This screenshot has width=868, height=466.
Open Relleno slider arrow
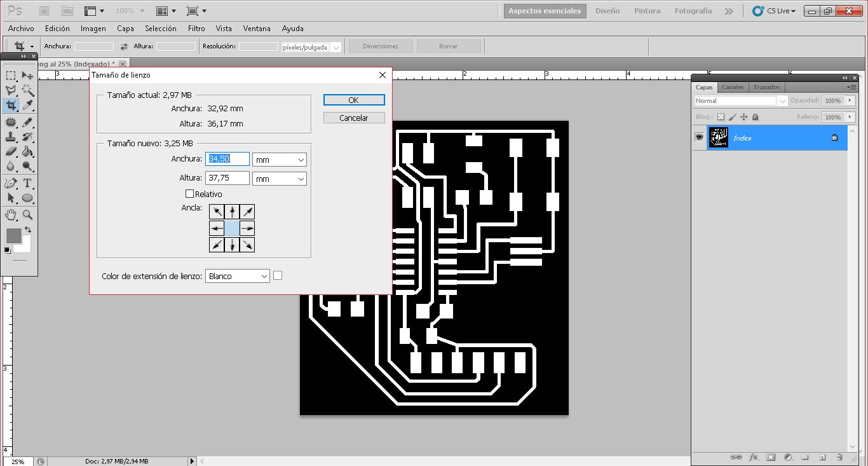coord(850,117)
